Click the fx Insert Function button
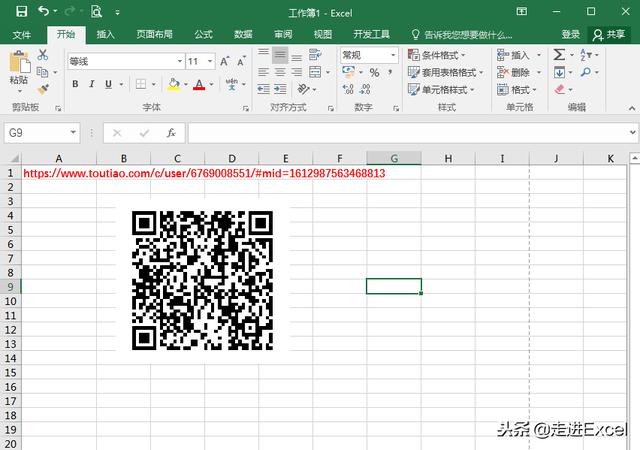 [171, 133]
